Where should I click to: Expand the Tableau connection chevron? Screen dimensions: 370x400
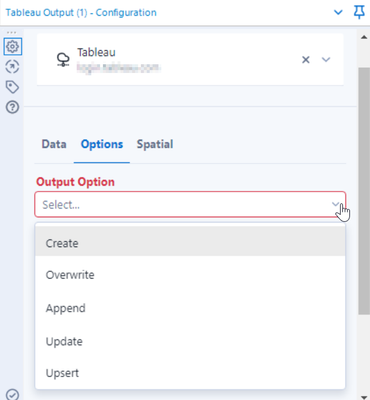coord(326,60)
